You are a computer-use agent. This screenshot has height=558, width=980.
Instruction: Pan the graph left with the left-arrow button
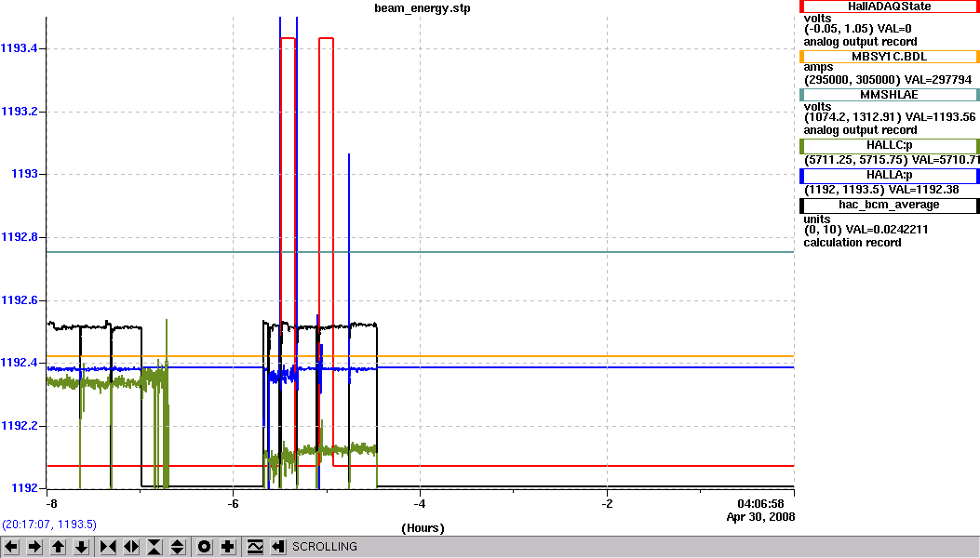(x=11, y=547)
